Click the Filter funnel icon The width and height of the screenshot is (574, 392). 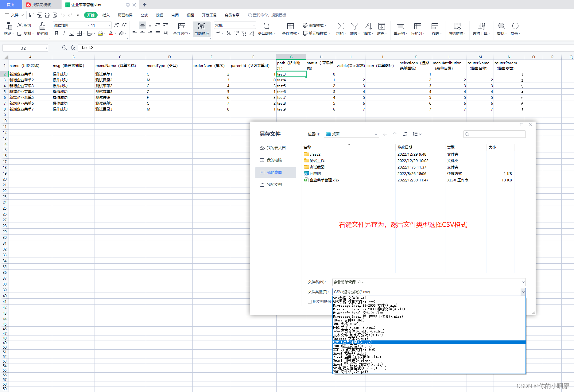tap(355, 26)
